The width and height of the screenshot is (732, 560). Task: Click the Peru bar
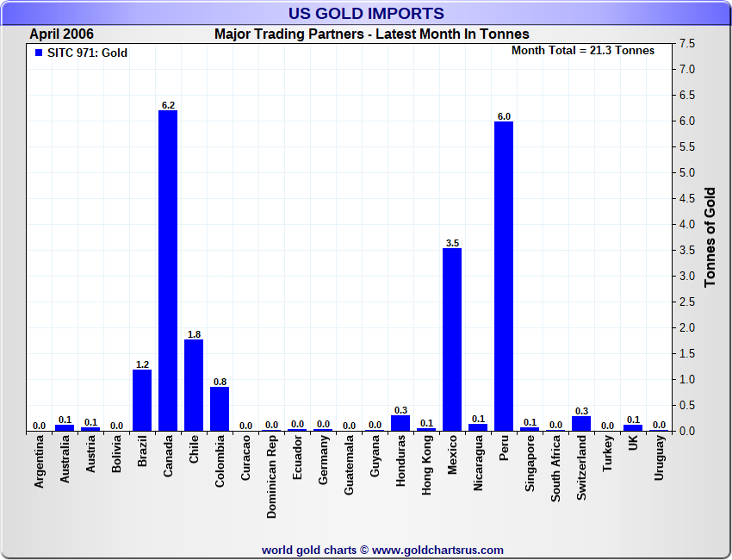[x=504, y=276]
